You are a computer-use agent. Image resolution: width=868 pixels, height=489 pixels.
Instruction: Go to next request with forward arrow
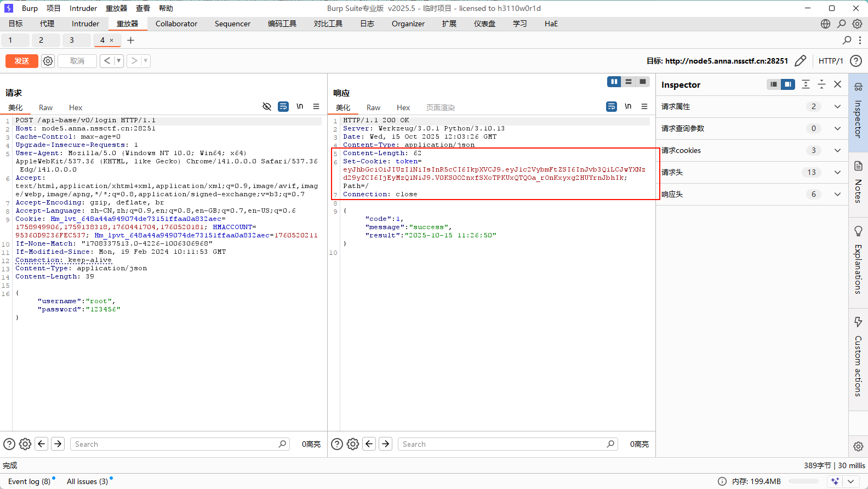[x=134, y=61]
